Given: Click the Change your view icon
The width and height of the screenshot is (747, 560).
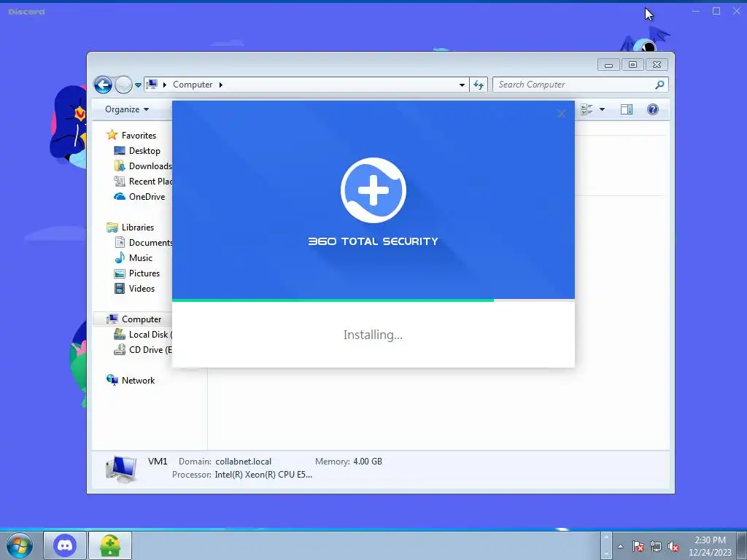Looking at the screenshot, I should point(587,109).
